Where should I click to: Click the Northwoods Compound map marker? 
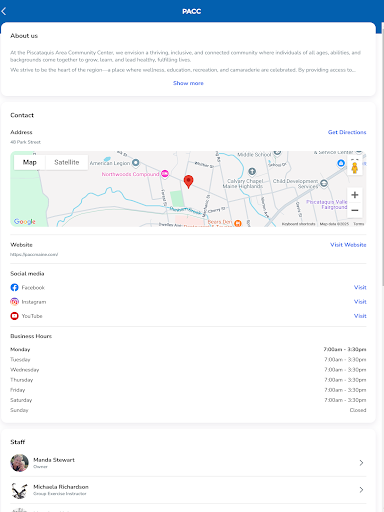[165, 174]
